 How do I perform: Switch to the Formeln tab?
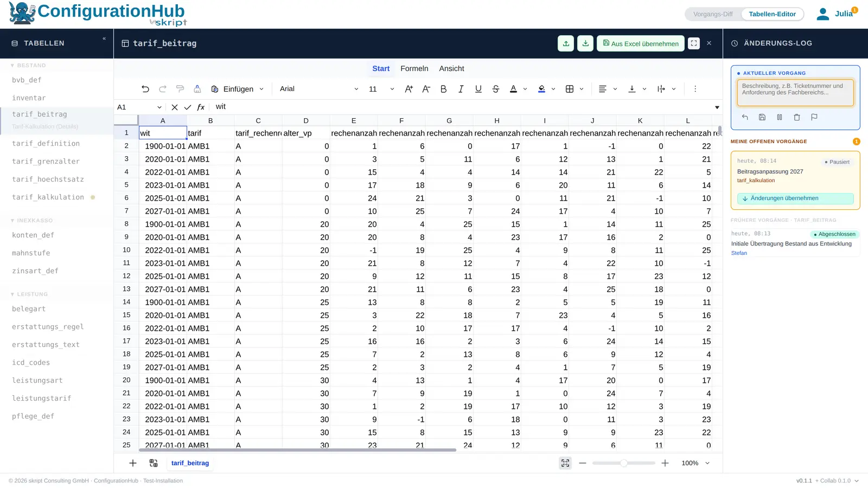414,68
